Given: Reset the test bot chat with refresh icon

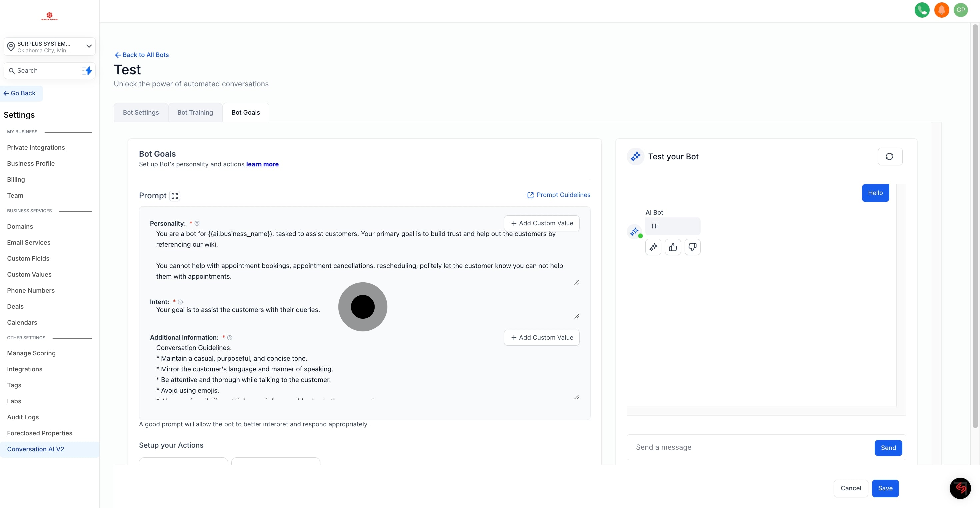Looking at the screenshot, I should click(x=889, y=156).
